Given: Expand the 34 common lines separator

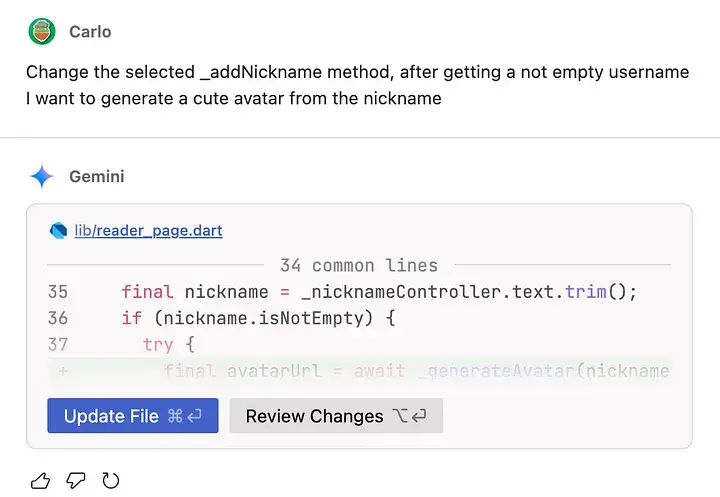Looking at the screenshot, I should click(x=359, y=265).
